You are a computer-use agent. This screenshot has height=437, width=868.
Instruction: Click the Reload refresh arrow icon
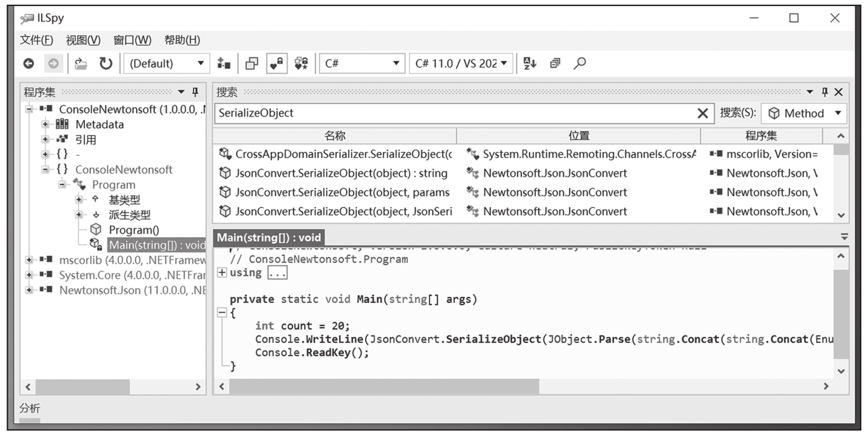[x=106, y=63]
